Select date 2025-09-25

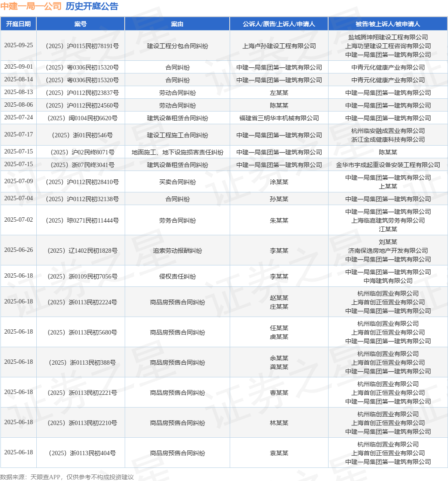click(18, 45)
